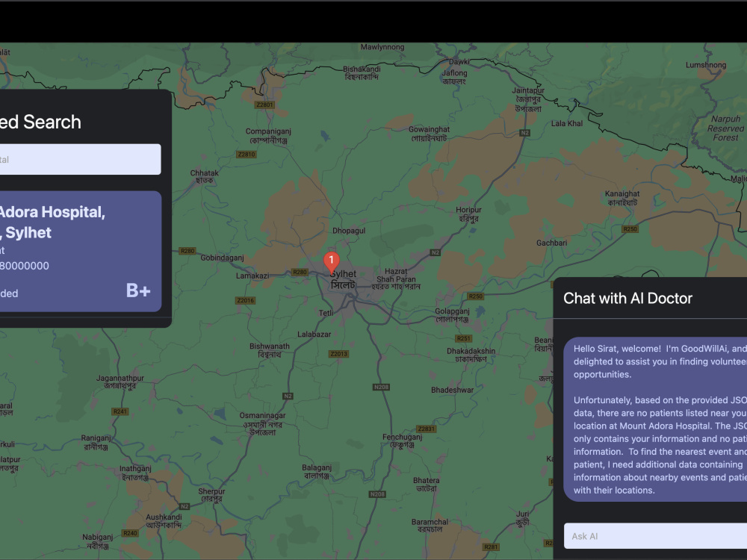Click the Z2810 road shield
Screen dimensions: 747x560
pyautogui.click(x=247, y=155)
